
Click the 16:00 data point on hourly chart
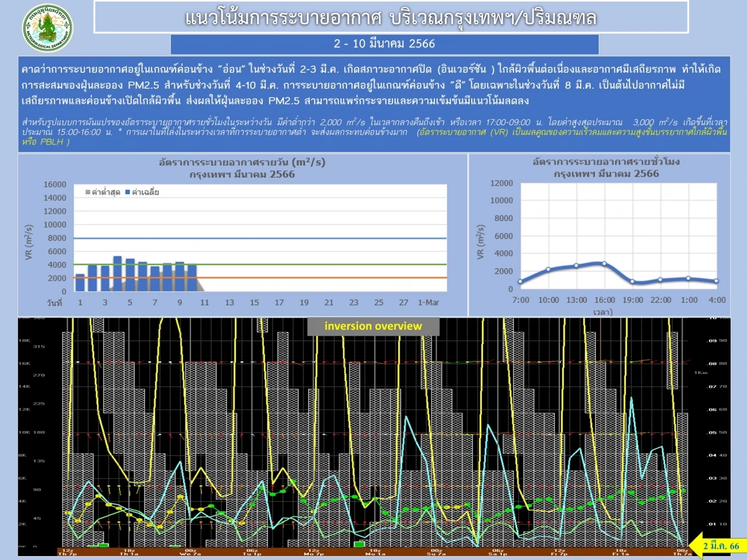605,264
